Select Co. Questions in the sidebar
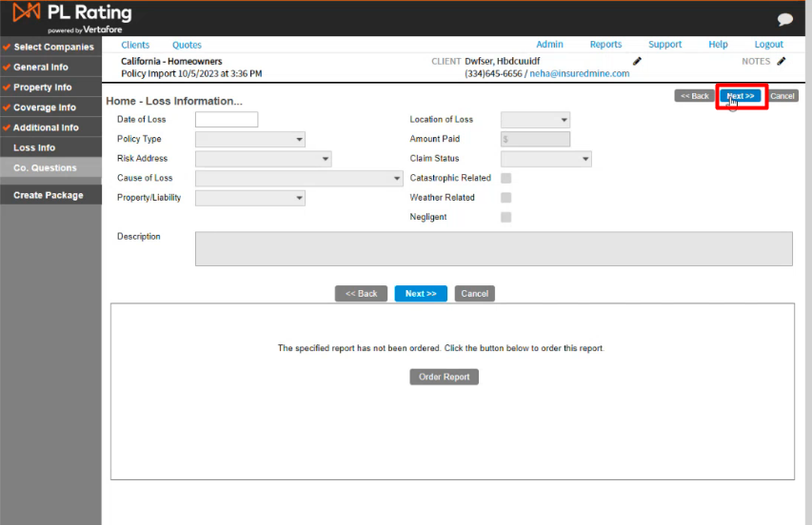Screen dimensions: 812x525 tap(50, 168)
